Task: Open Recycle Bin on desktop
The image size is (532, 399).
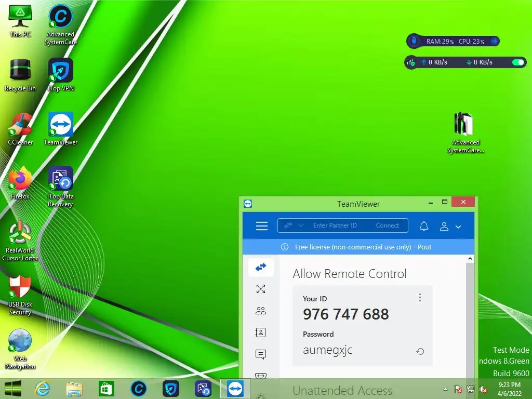Action: [x=20, y=75]
